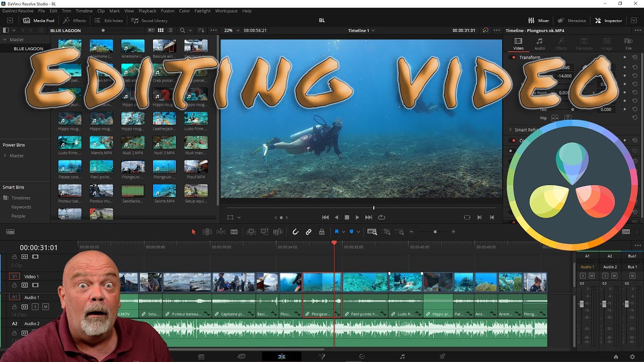Open Project Settings gear icon
Viewport: 644px width, 362px height.
pyautogui.click(x=632, y=356)
